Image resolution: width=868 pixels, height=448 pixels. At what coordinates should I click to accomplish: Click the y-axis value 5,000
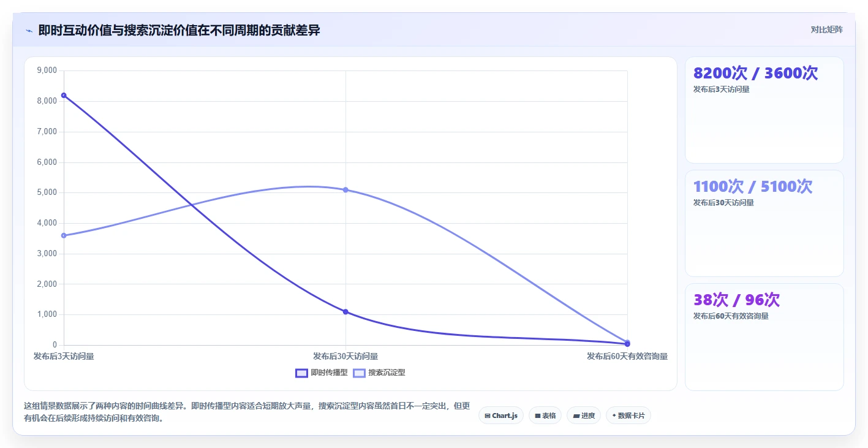click(x=47, y=192)
